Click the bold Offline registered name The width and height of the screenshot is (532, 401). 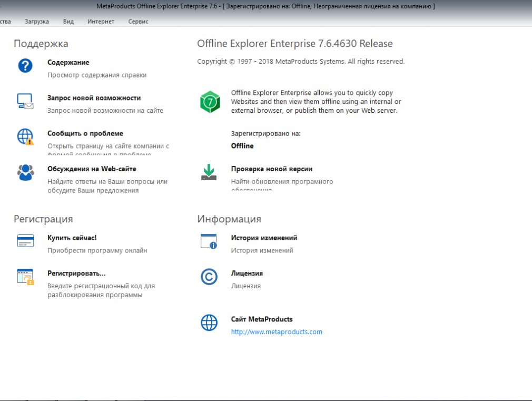click(242, 145)
